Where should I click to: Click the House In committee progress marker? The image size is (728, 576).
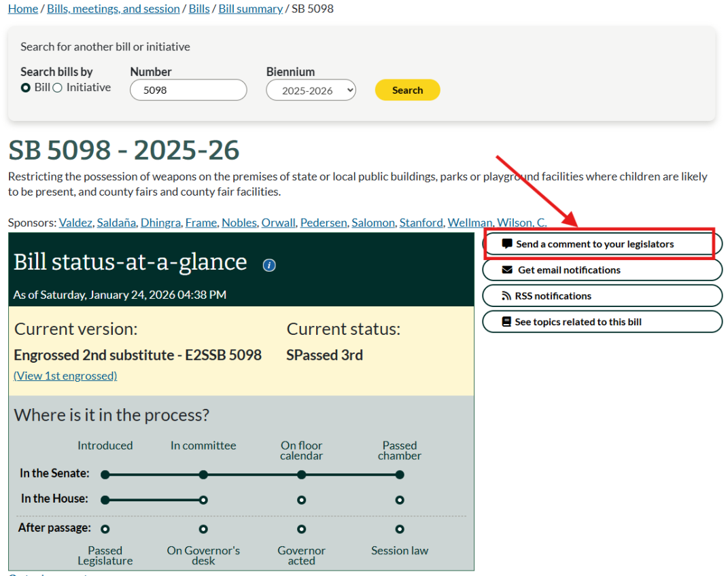coord(203,500)
